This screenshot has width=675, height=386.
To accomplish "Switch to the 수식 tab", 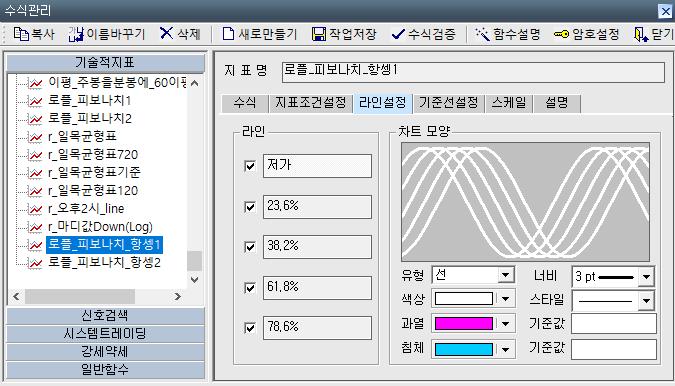I will tap(245, 103).
